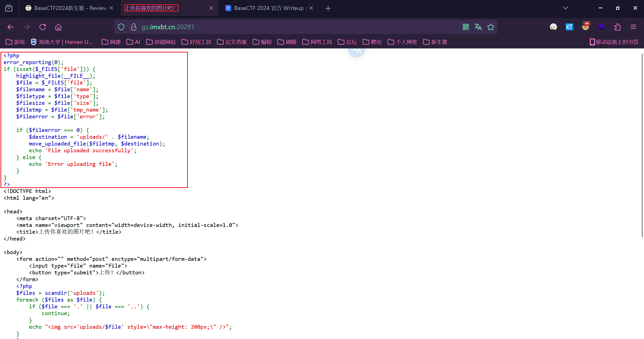
Task: Open the KT extension
Action: click(569, 27)
